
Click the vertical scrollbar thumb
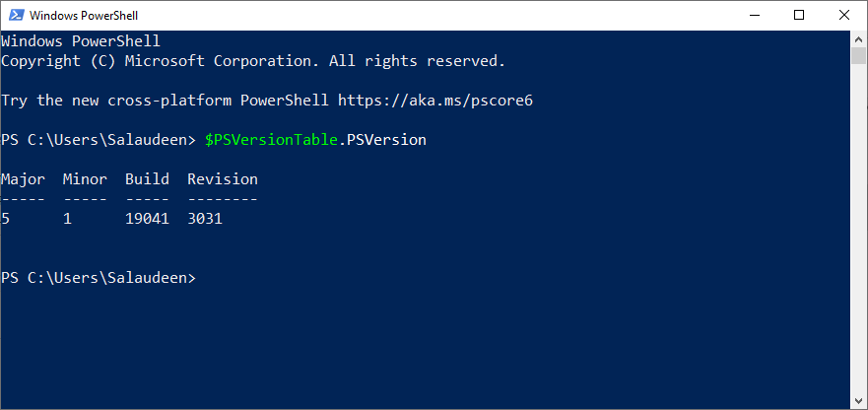(859, 55)
